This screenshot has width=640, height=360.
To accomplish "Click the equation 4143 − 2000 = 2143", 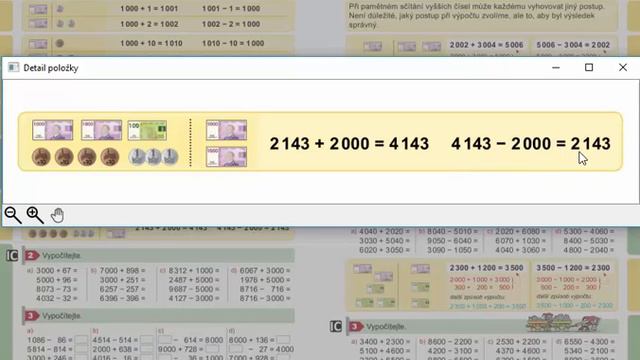I will pyautogui.click(x=531, y=144).
